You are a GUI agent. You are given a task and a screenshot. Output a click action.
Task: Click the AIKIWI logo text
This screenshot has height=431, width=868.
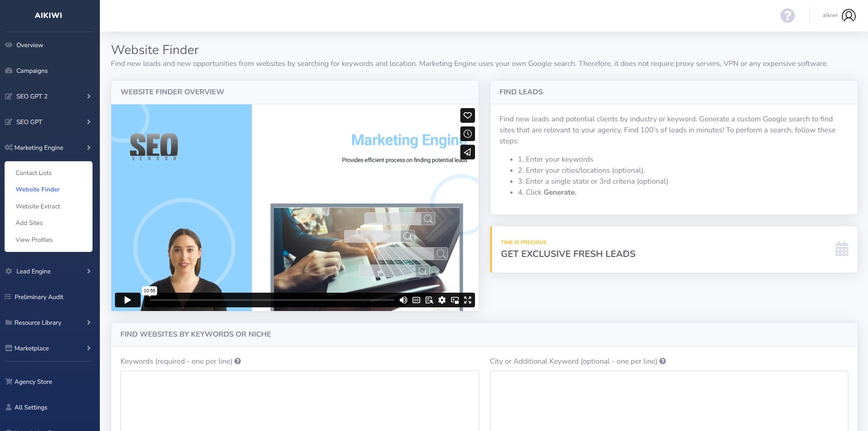point(49,15)
